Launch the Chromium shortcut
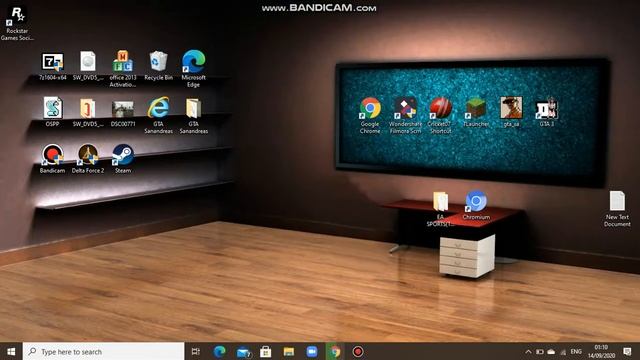The height and width of the screenshot is (360, 640). point(476,205)
